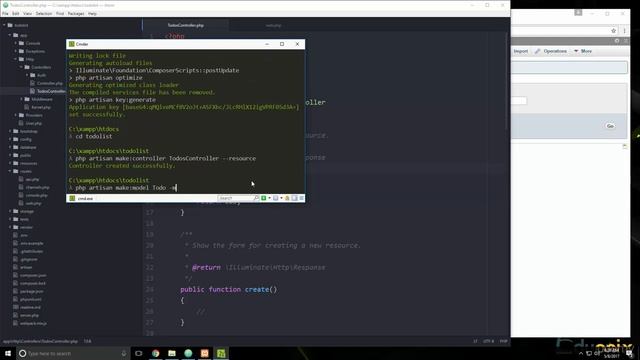The height and width of the screenshot is (360, 640).
Task: Open api.php under the routes folder
Action: pyautogui.click(x=32, y=179)
